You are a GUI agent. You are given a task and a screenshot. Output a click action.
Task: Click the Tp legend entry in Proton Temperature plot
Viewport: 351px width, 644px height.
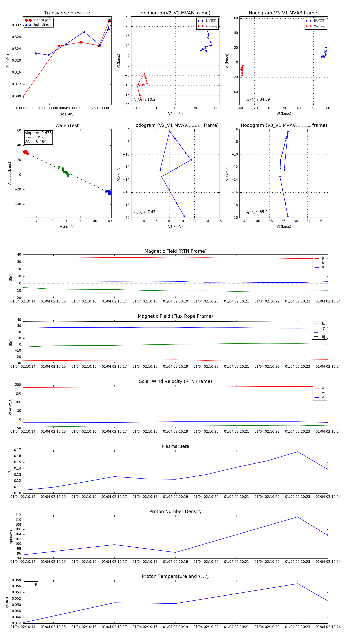tap(31, 584)
